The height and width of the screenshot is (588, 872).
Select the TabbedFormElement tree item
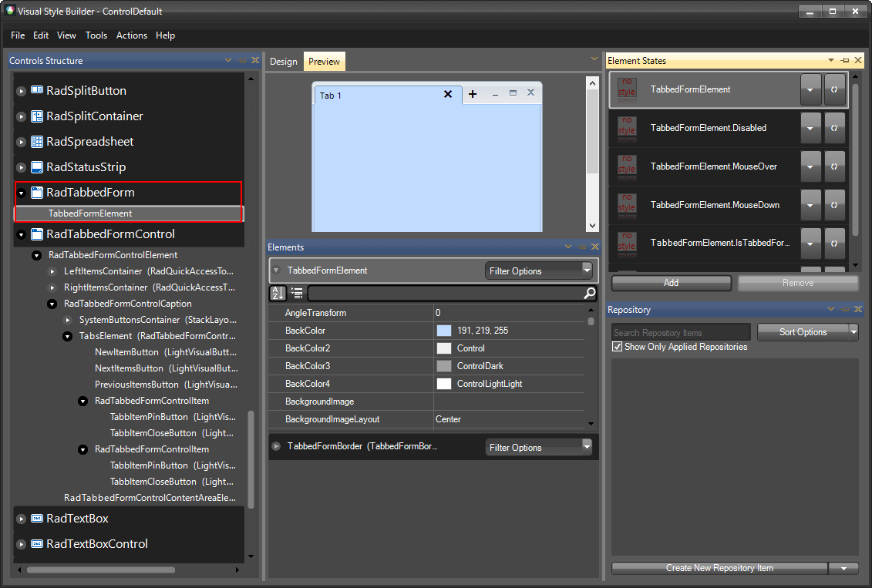[129, 213]
